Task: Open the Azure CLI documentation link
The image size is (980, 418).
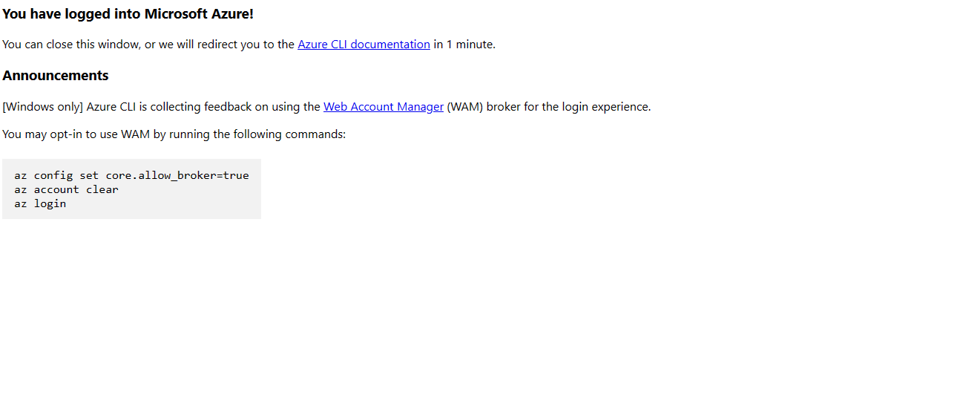Action: click(364, 45)
